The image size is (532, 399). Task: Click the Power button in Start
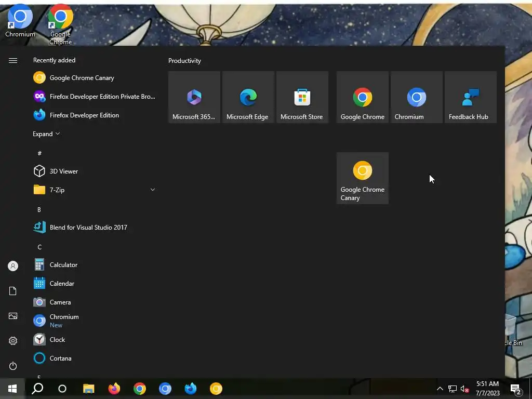click(x=13, y=366)
